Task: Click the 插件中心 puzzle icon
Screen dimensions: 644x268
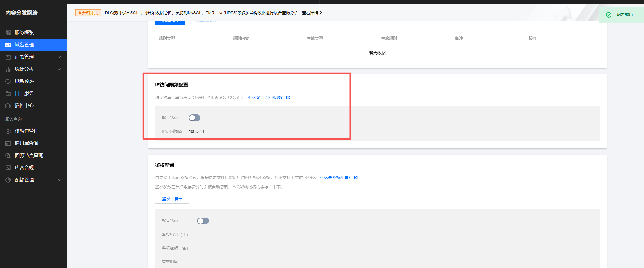Action: coord(8,106)
